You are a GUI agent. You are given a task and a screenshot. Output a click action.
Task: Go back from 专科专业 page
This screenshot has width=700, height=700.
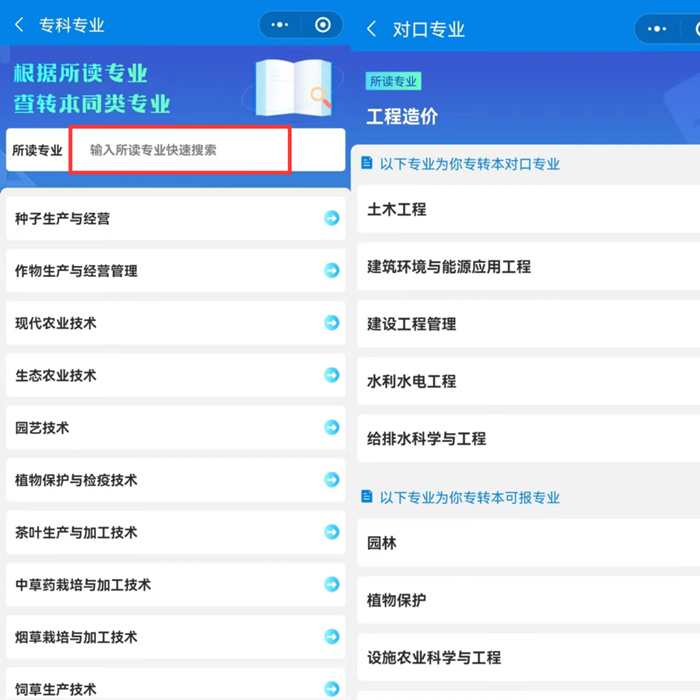click(19, 25)
